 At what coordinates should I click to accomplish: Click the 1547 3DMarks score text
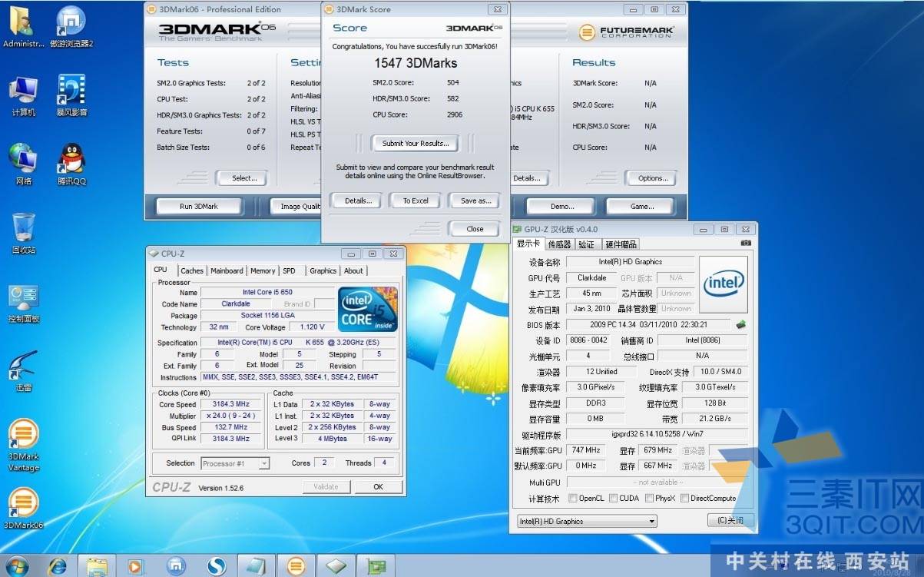coord(416,63)
